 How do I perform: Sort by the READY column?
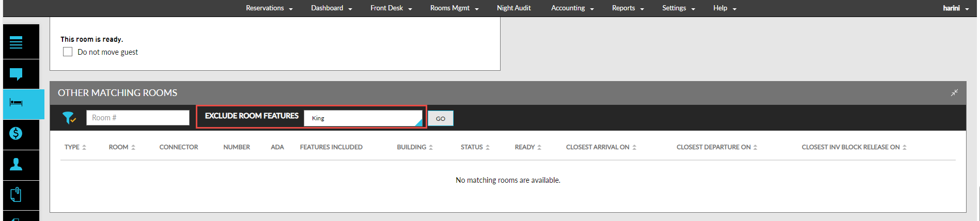coord(528,147)
